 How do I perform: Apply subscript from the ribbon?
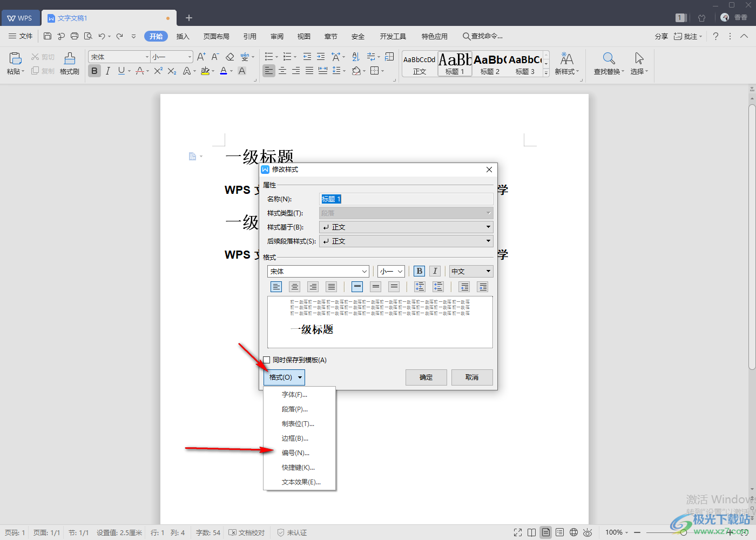172,71
